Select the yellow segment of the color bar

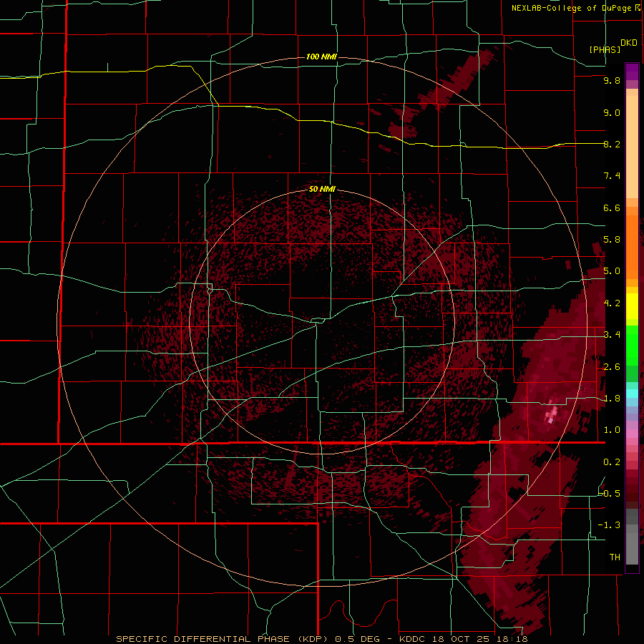[632, 306]
